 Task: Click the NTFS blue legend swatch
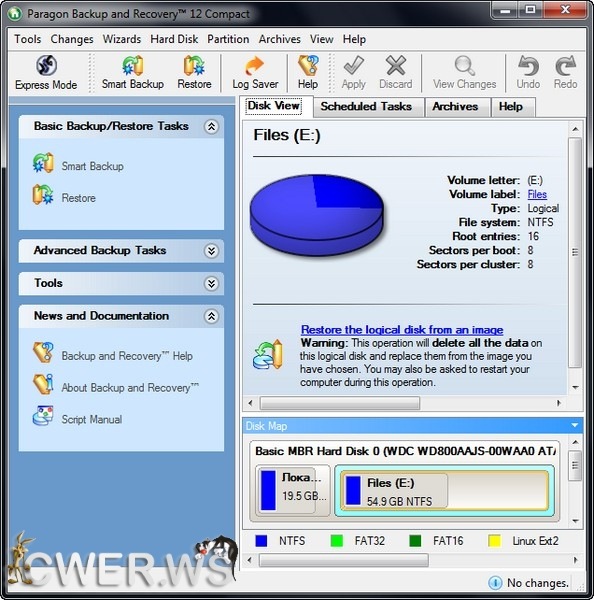tap(261, 541)
